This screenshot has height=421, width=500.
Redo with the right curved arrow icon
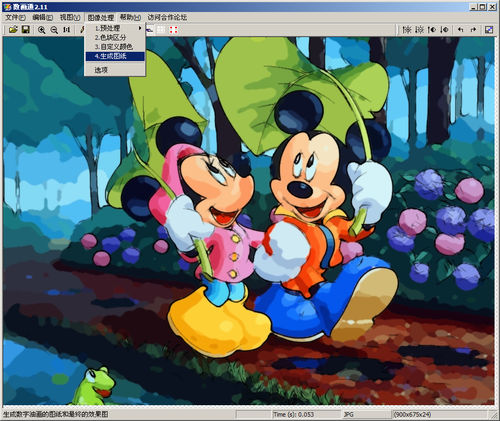[473, 30]
